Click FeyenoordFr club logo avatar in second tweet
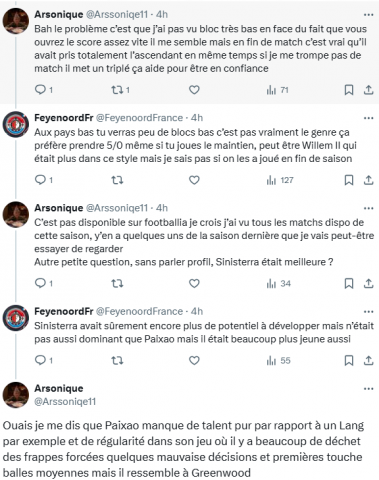This screenshot has height=480, width=379. tap(16, 124)
